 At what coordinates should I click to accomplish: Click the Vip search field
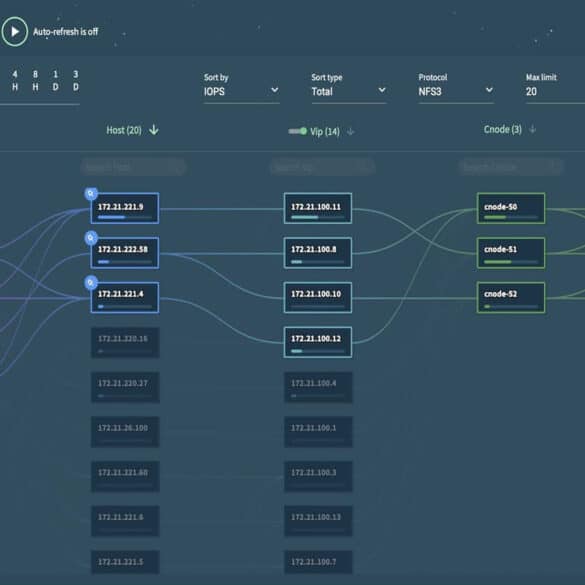322,167
